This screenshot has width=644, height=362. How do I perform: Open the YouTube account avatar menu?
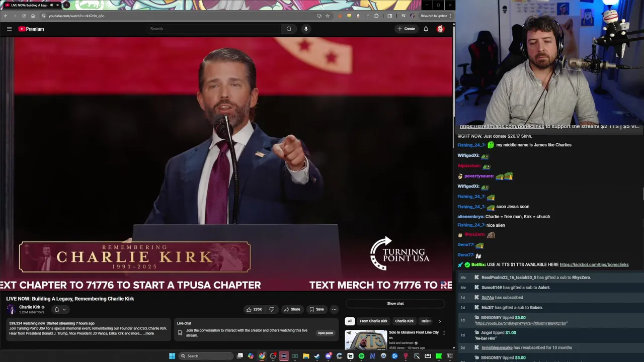(440, 29)
